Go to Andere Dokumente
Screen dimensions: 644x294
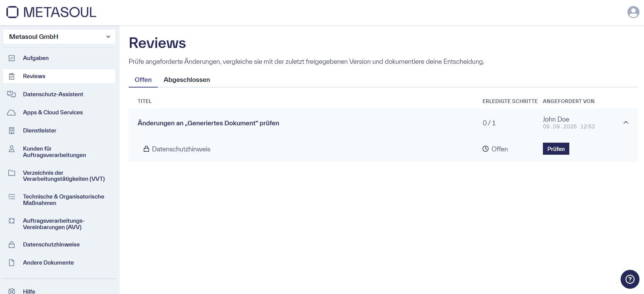coord(59,263)
